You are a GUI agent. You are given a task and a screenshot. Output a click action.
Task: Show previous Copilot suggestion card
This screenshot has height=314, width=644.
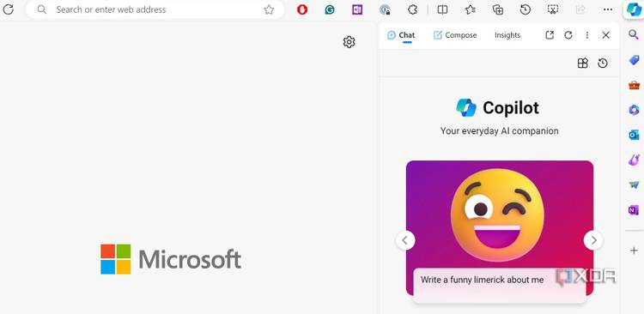coord(405,240)
